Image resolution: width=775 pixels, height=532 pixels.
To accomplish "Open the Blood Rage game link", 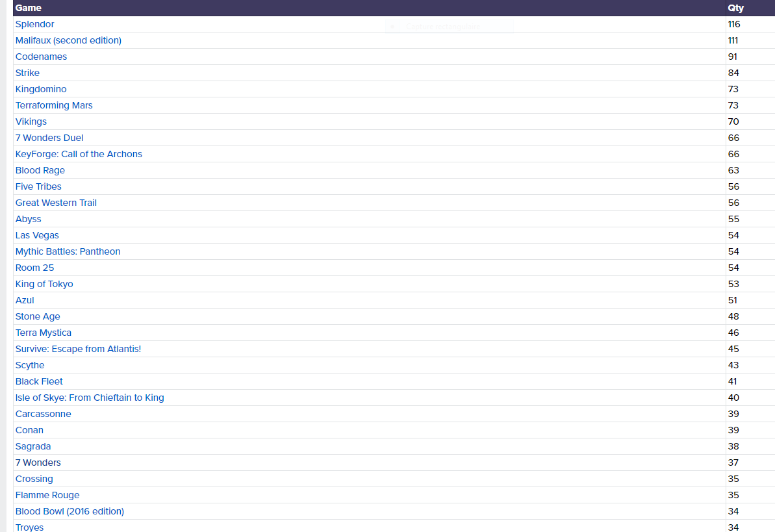I will pyautogui.click(x=40, y=170).
